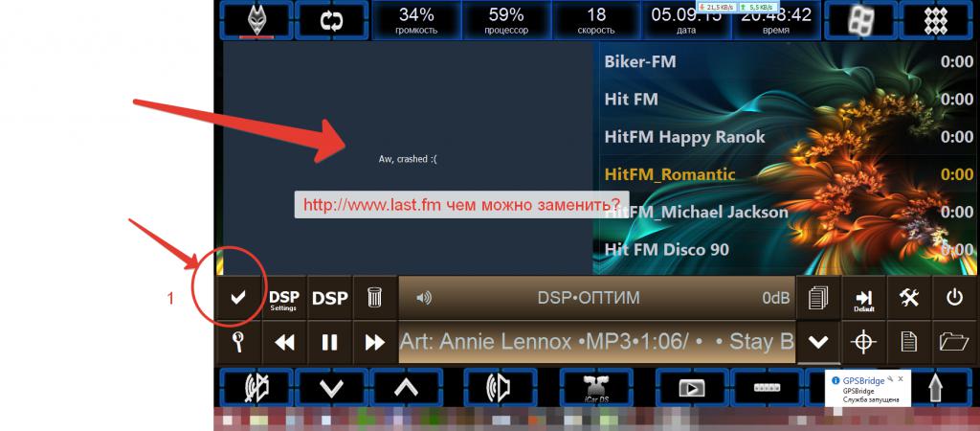This screenshot has height=431, width=980.
Task: Lower volume with bottom chevron-down button
Action: [331, 388]
